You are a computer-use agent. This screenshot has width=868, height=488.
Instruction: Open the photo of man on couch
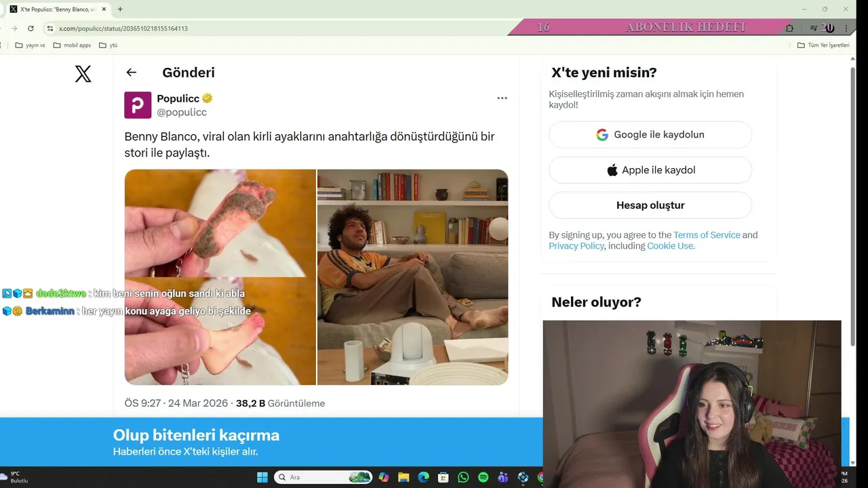click(413, 277)
